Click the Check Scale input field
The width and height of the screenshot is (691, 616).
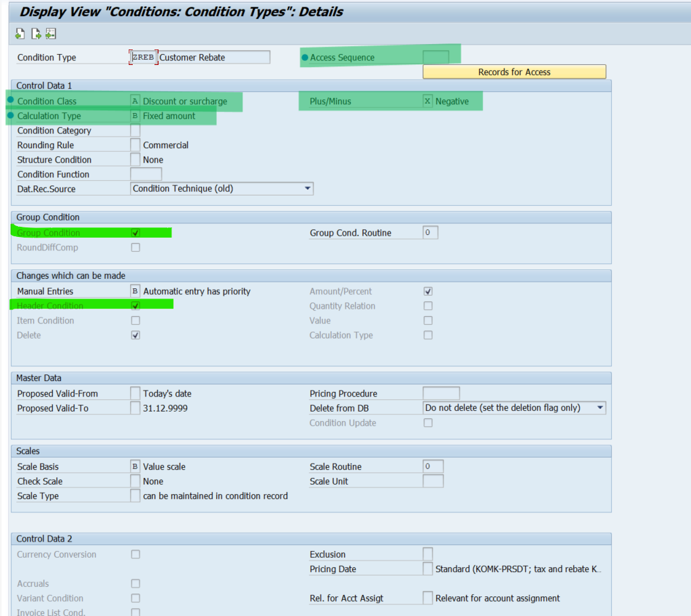[x=135, y=481]
